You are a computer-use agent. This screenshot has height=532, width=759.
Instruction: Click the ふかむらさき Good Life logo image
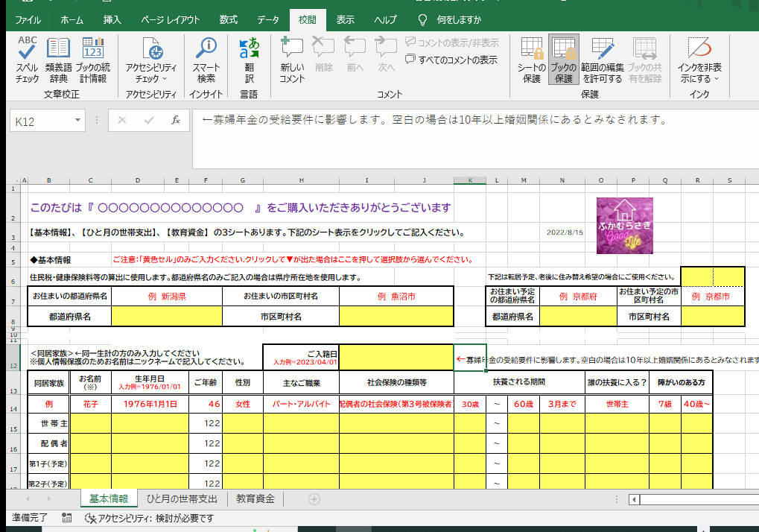pyautogui.click(x=624, y=226)
